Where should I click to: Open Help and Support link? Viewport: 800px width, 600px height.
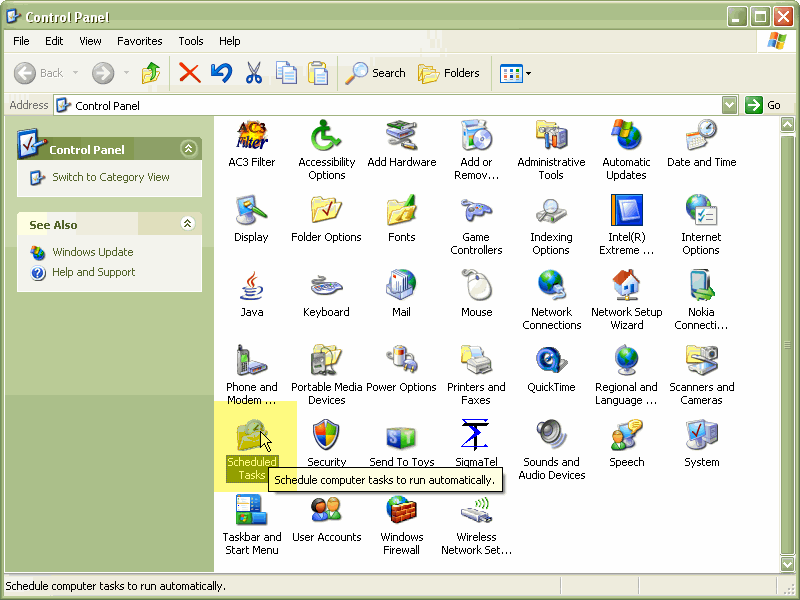93,272
